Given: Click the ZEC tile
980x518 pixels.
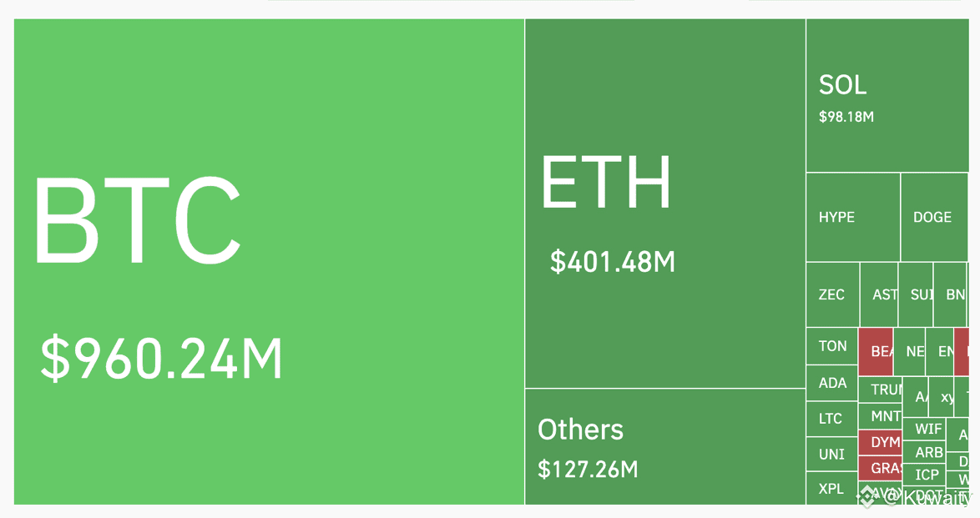Looking at the screenshot, I should [x=832, y=294].
